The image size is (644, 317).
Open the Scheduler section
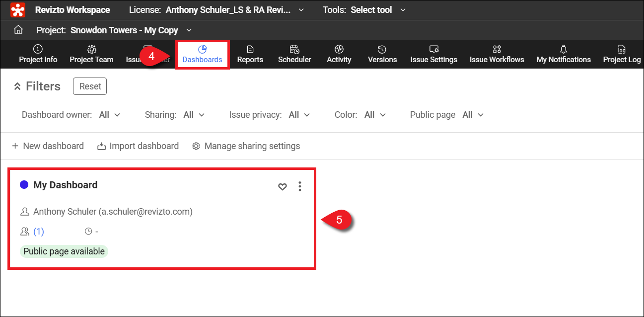tap(294, 54)
